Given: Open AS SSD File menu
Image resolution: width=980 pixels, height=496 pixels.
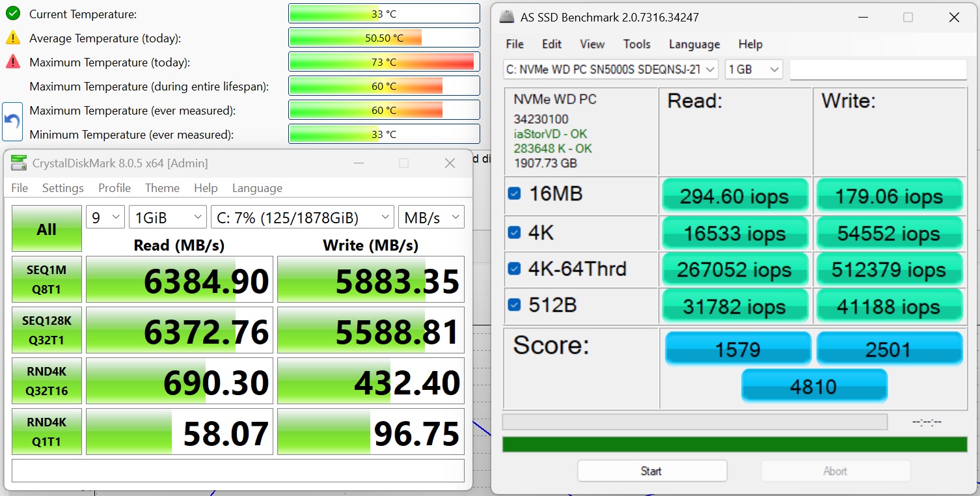Looking at the screenshot, I should (515, 44).
